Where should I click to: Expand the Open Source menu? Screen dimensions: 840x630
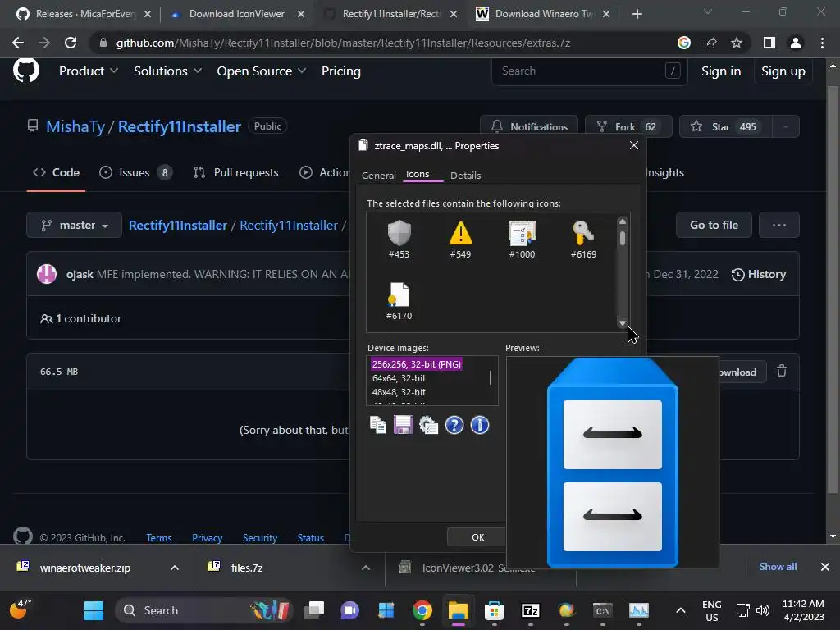tap(262, 71)
